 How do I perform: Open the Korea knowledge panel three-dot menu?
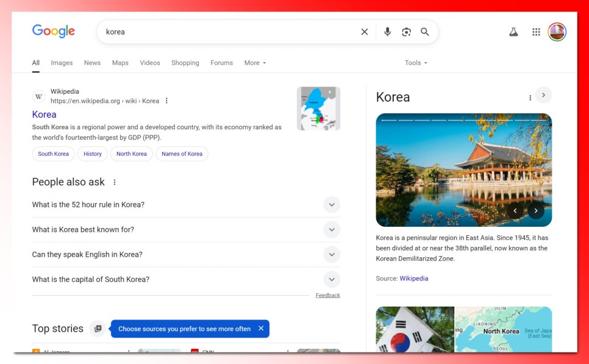[530, 98]
